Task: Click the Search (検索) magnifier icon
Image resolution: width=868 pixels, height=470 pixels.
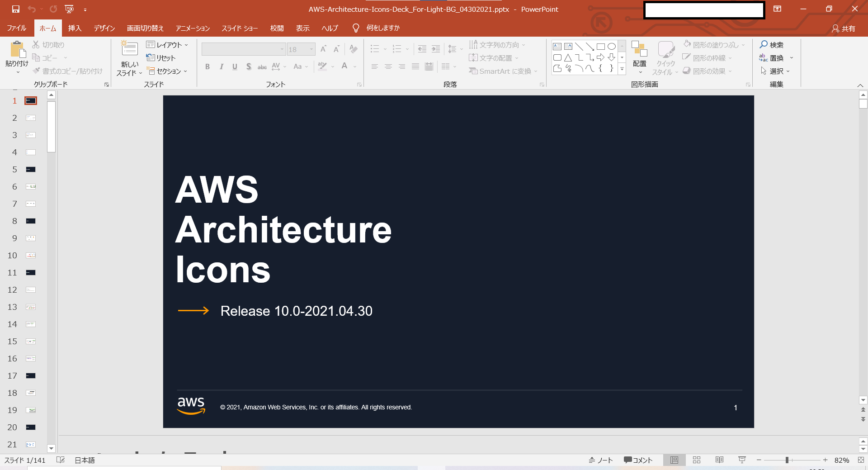Action: 764,44
